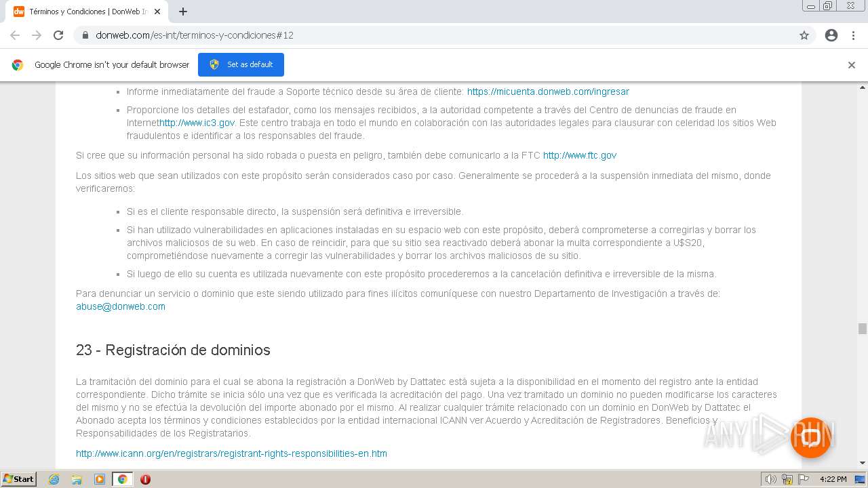Click scrollbar down arrow
The image size is (868, 488).
click(863, 463)
